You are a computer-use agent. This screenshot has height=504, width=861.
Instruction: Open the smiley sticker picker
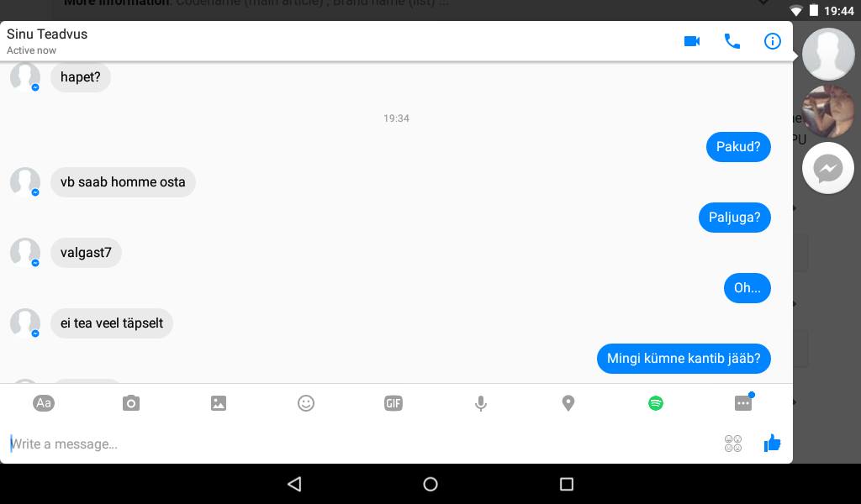click(306, 403)
